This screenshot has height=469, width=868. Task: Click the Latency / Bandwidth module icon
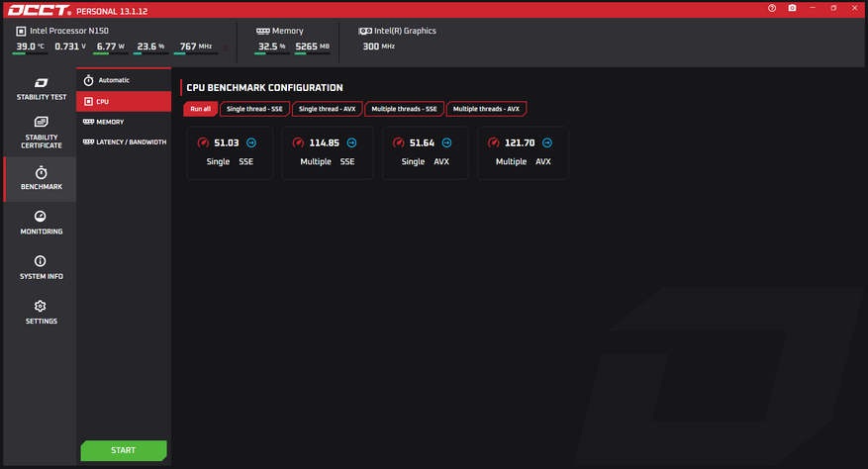click(x=88, y=141)
